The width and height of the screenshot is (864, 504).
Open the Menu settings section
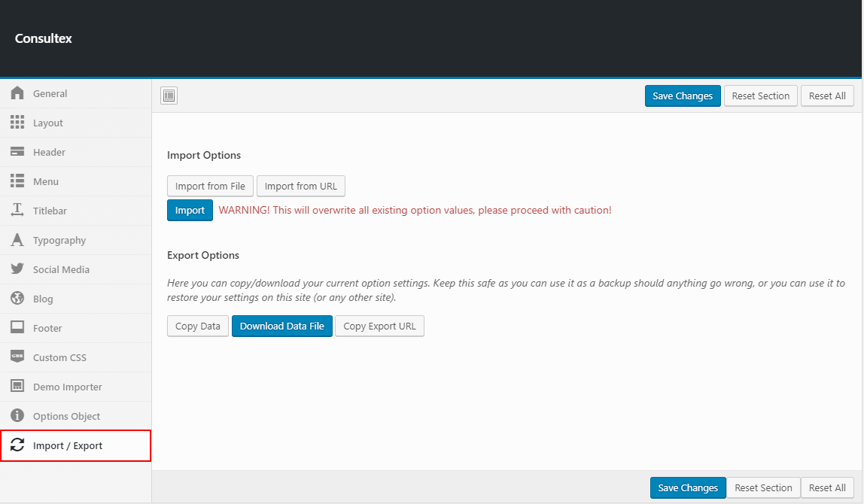(46, 181)
